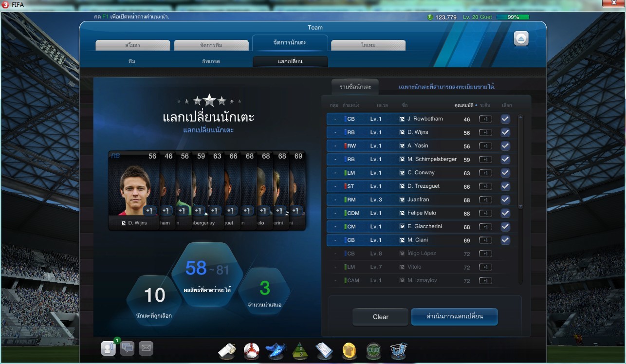Open the green 1-2-3 pyramid icon
626x364 pixels.
pyautogui.click(x=300, y=350)
